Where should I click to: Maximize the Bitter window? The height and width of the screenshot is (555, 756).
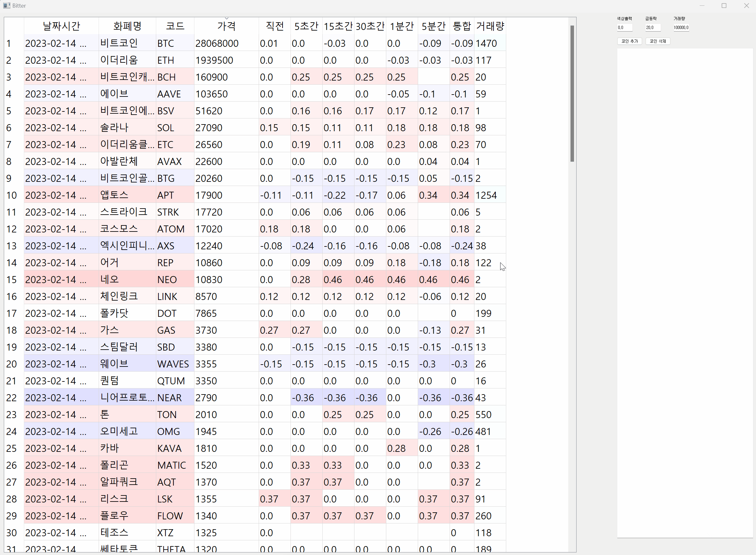[724, 6]
